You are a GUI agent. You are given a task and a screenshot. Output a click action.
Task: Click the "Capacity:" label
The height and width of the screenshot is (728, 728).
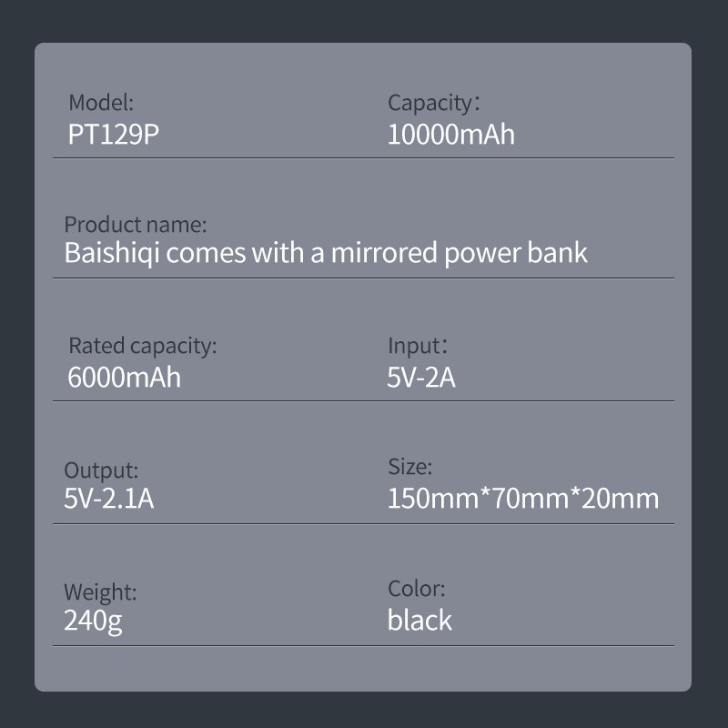pyautogui.click(x=433, y=102)
